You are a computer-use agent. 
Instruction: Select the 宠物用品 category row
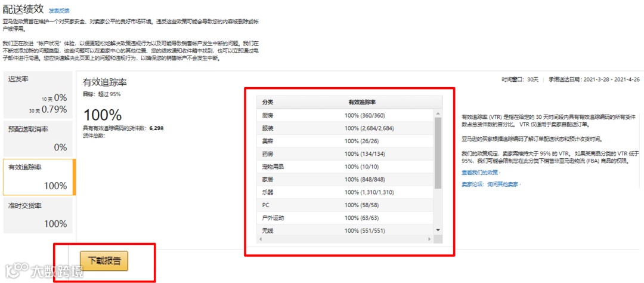click(345, 167)
